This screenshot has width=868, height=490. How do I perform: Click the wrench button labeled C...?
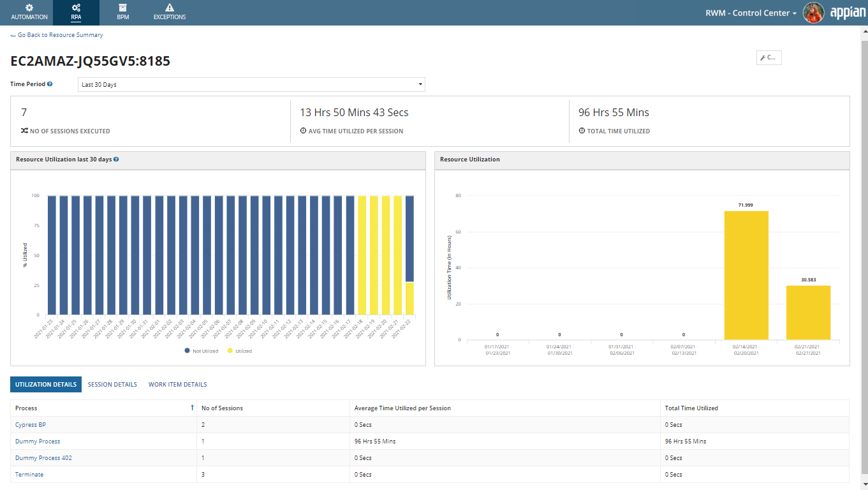769,57
